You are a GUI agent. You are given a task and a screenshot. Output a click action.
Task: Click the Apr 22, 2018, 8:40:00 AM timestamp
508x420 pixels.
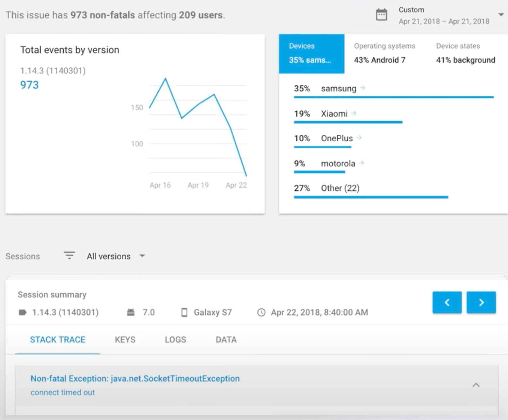[x=320, y=312]
